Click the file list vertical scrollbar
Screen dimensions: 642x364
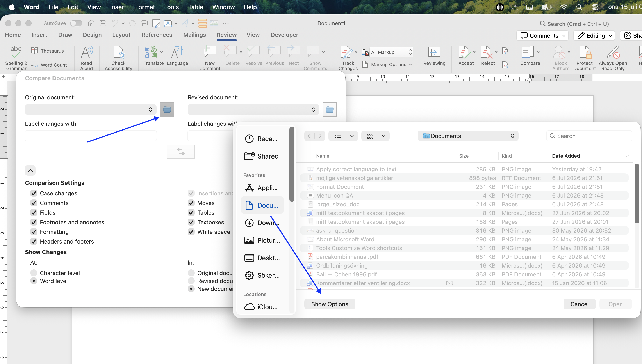coord(637,194)
